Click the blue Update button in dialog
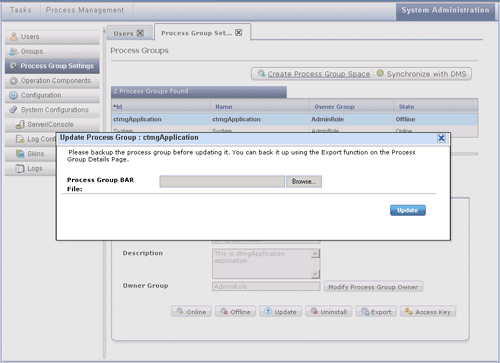The width and height of the screenshot is (500, 363). pos(408,210)
